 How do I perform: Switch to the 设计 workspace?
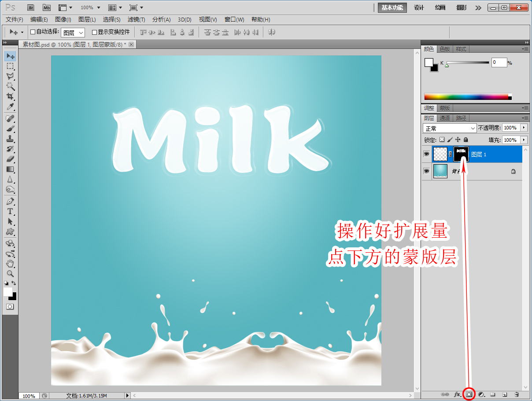tap(419, 7)
